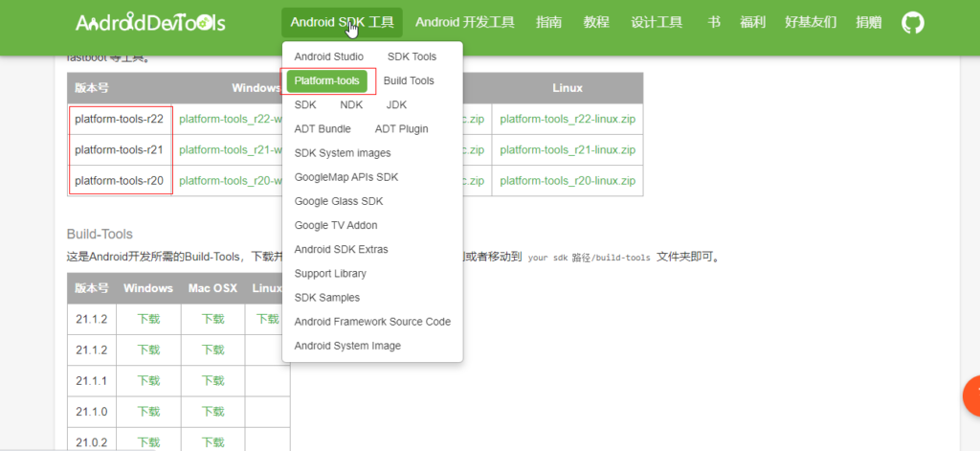Click Mac OSX 下载 link for 21.1.0
This screenshot has height=451, width=980.
click(x=212, y=412)
